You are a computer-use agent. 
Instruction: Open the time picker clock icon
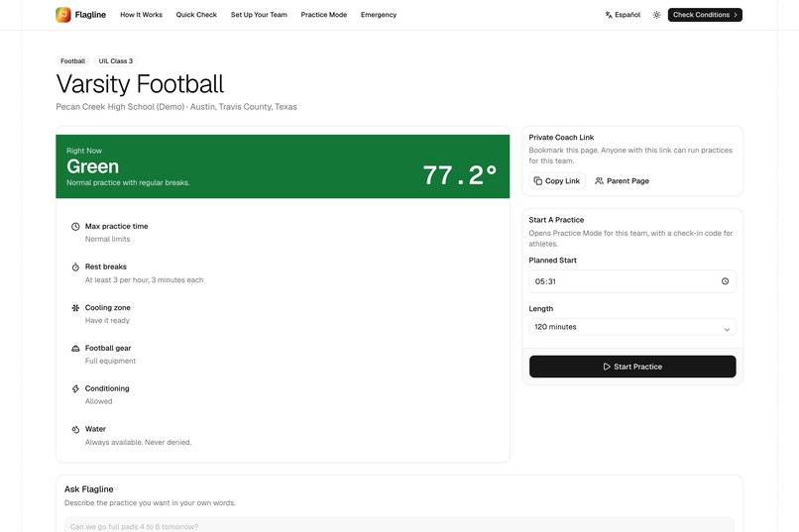click(x=725, y=281)
